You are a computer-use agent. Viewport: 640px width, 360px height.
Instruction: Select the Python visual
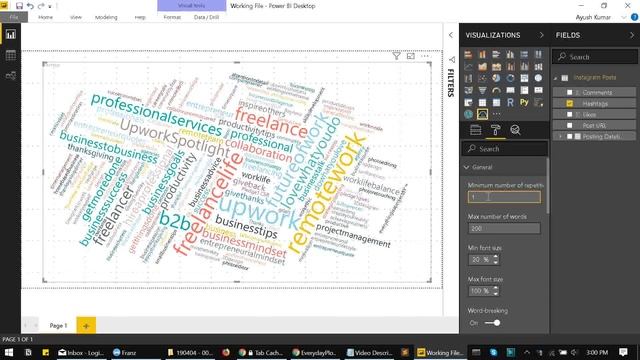point(524,102)
